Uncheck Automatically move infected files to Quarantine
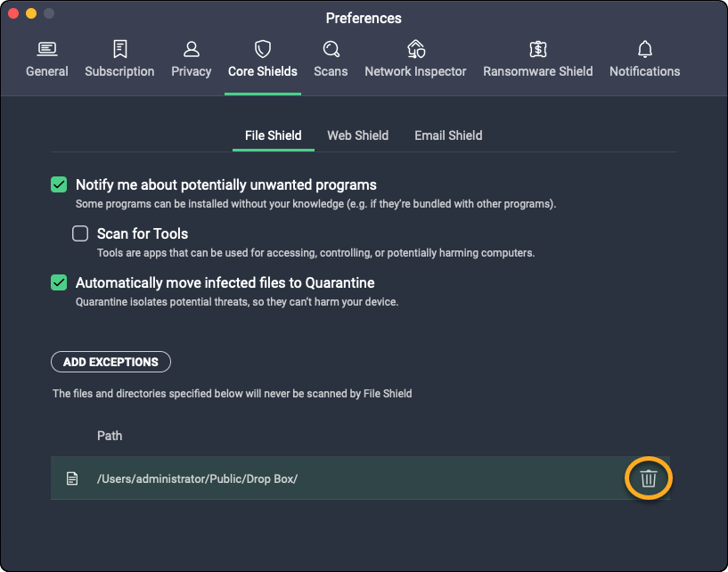 [x=59, y=282]
